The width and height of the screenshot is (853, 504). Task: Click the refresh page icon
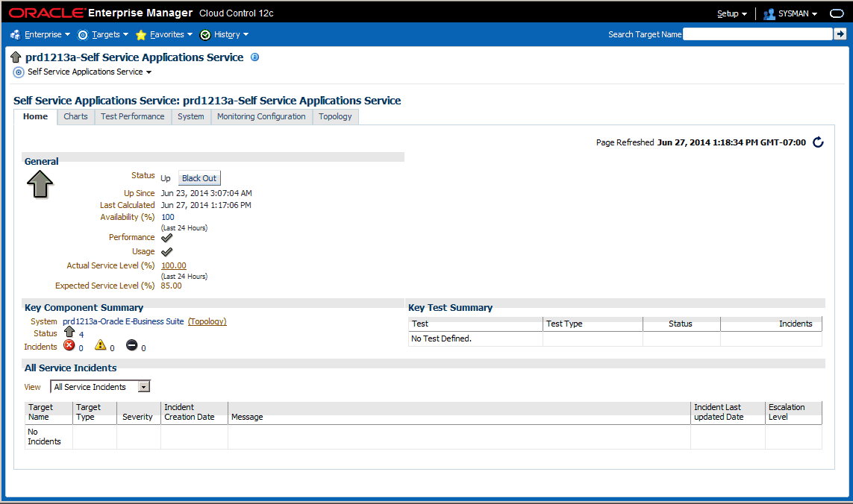point(818,142)
